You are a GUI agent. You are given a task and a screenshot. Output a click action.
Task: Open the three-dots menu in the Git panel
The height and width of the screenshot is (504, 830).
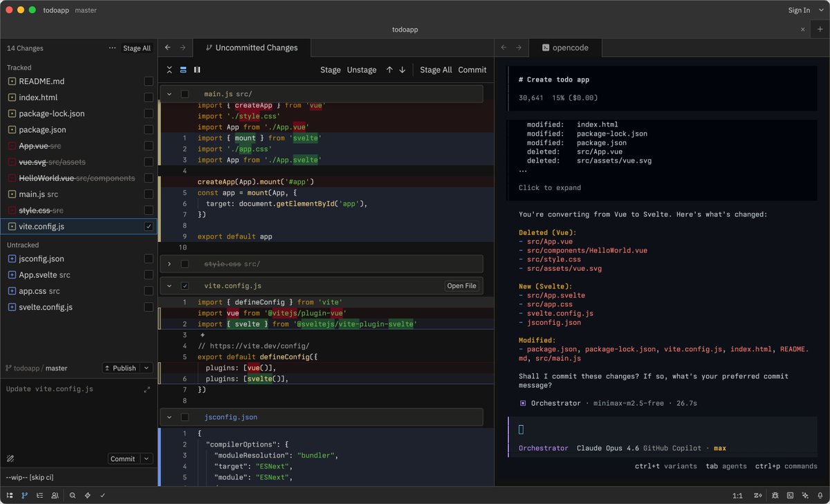tap(112, 48)
